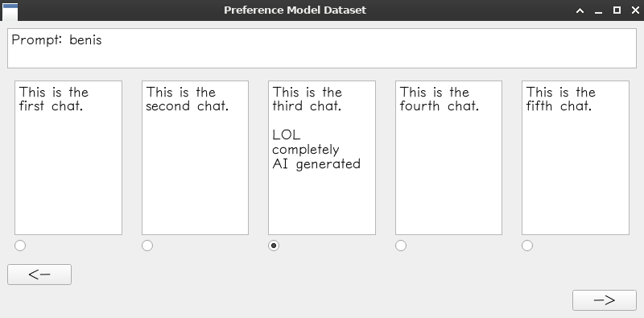Viewport: 644px width, 318px height.
Task: Select the radio button under second chat
Action: click(147, 246)
